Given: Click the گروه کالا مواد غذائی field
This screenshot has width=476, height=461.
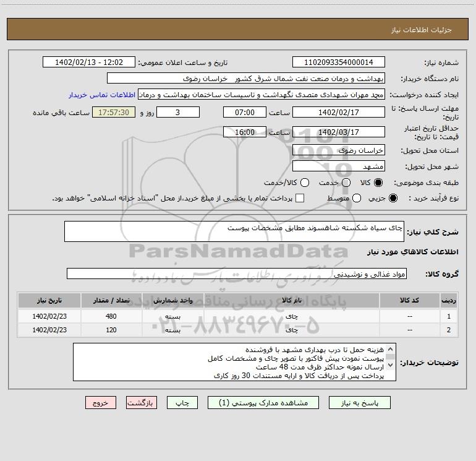Looking at the screenshot, I should coord(237,274).
